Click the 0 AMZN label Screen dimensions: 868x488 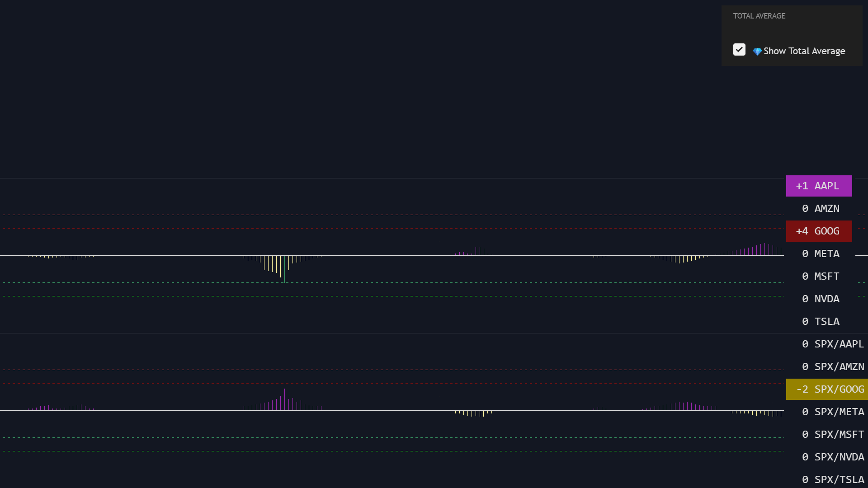821,209
